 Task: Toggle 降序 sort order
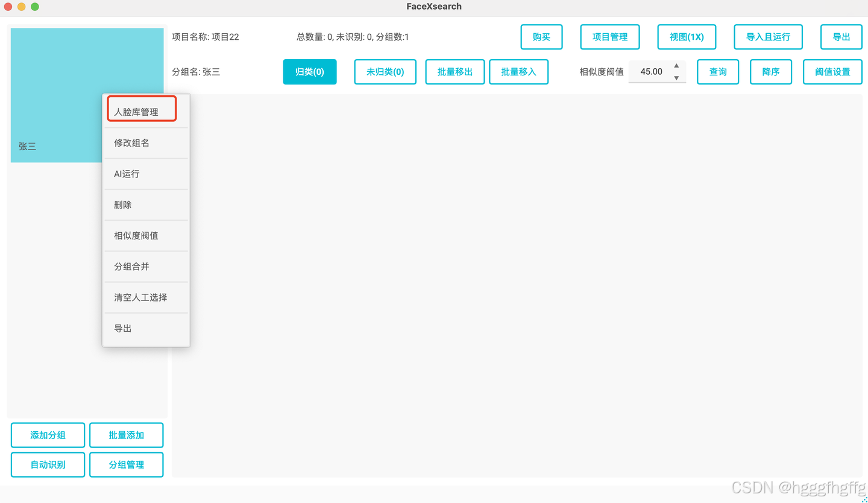click(771, 72)
